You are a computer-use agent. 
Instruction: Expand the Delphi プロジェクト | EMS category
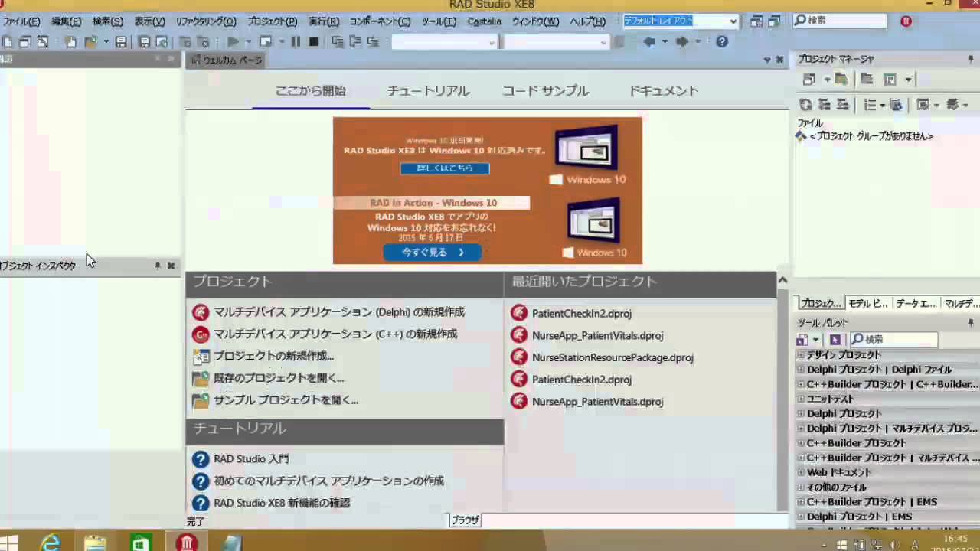(x=801, y=517)
